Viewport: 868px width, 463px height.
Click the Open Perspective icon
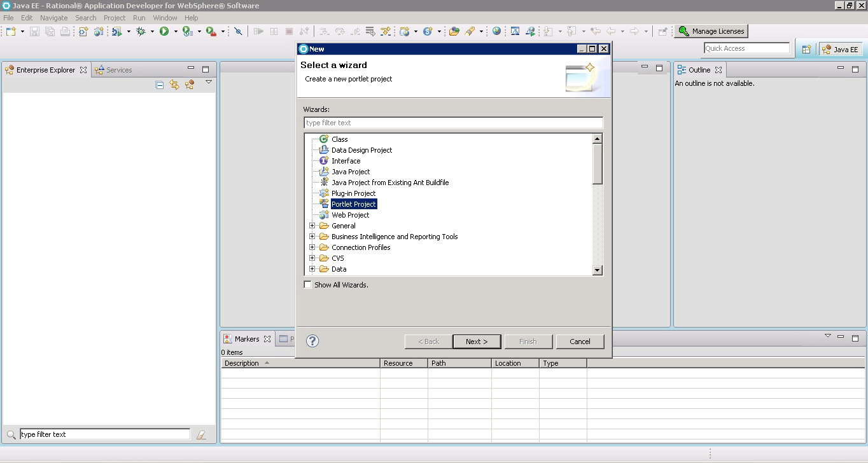[x=806, y=49]
